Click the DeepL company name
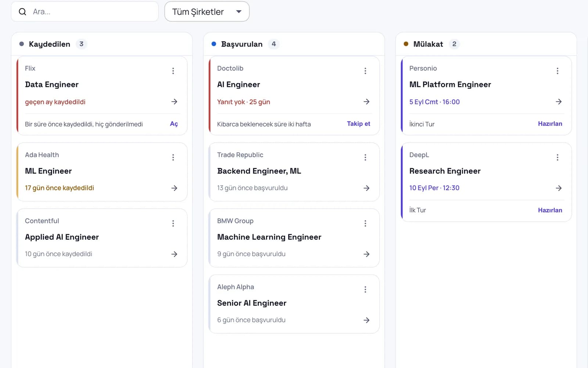The height and width of the screenshot is (368, 588). [419, 155]
